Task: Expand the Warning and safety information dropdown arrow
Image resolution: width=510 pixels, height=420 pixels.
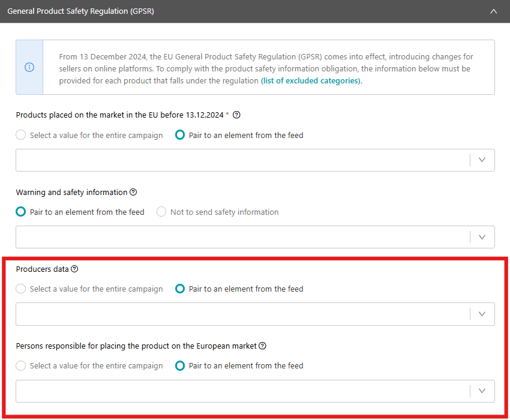Action: [482, 237]
